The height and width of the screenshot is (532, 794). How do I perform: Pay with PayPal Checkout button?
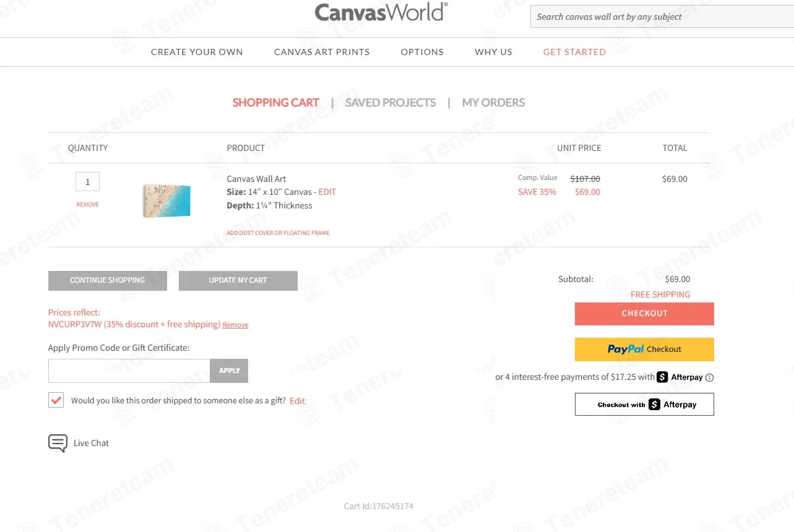pyautogui.click(x=644, y=350)
